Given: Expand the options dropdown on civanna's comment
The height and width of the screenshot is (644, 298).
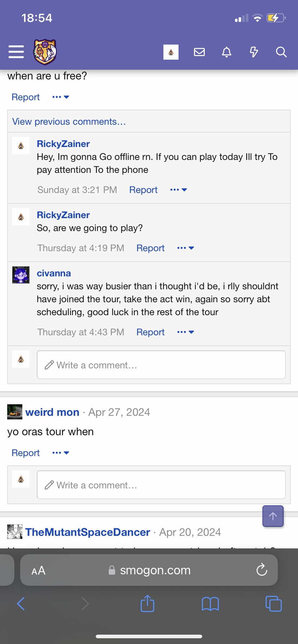Looking at the screenshot, I should 186,332.
